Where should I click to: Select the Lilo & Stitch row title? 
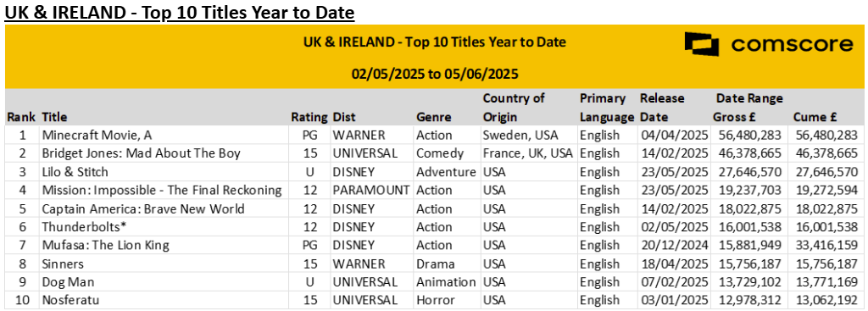75,172
